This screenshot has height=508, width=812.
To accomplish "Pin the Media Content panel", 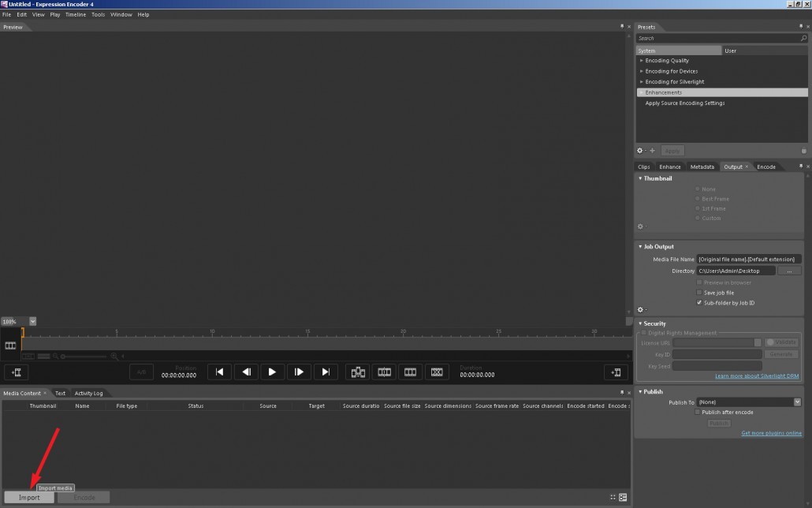I will click(x=622, y=392).
